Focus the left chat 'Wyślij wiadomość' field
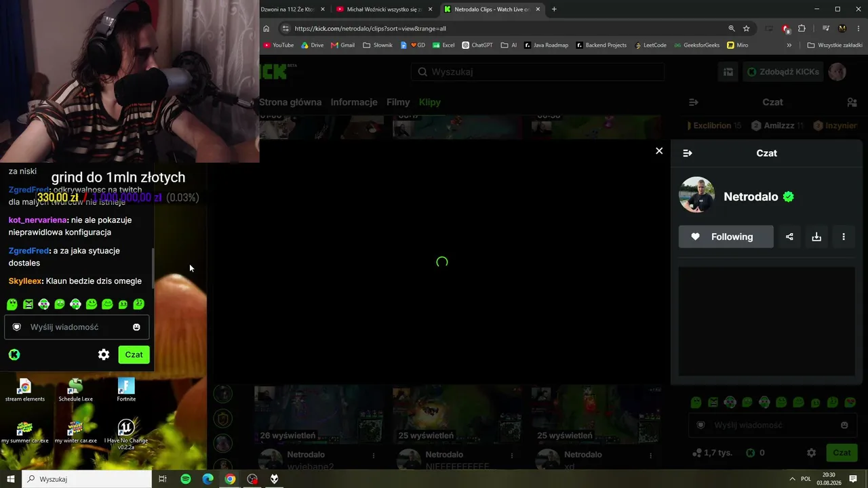Screen dimensions: 868x488 [77, 327]
